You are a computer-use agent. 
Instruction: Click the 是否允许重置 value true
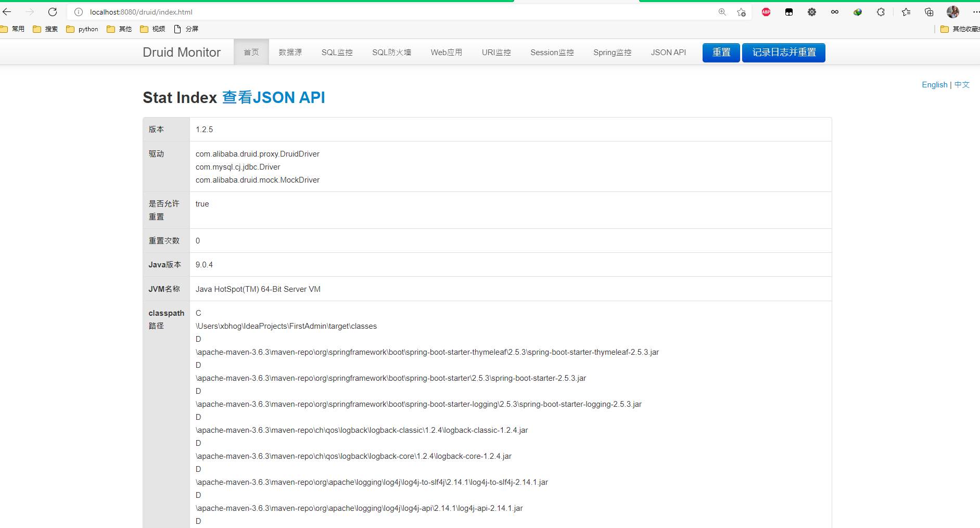(x=202, y=204)
